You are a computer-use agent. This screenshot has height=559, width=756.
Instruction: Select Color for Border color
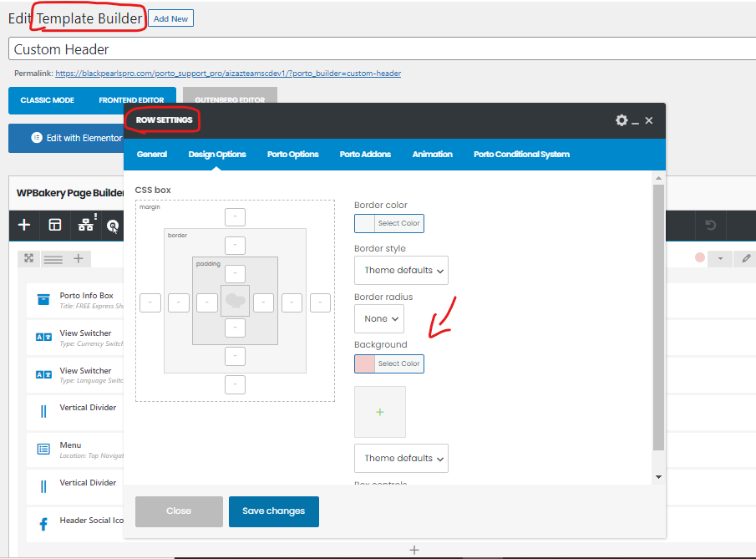(x=389, y=223)
